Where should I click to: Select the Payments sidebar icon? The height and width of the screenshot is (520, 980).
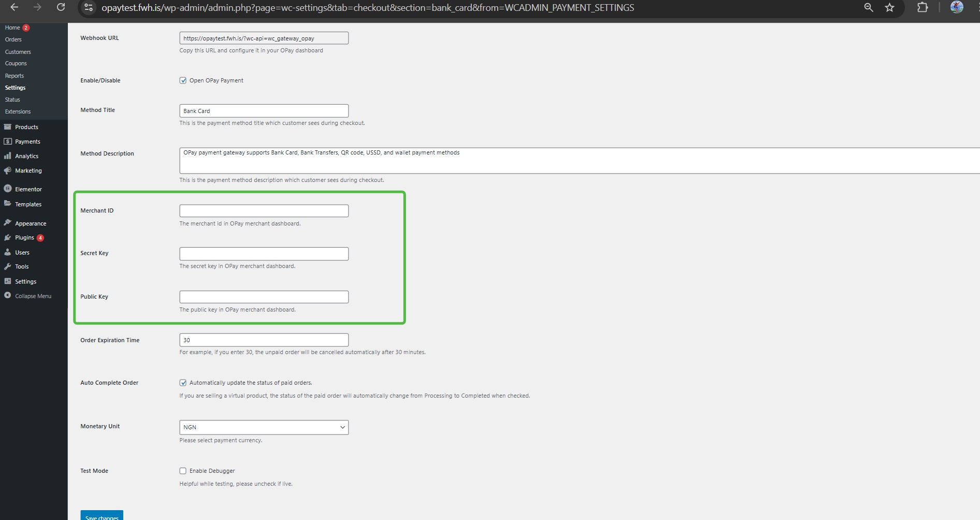coord(8,141)
